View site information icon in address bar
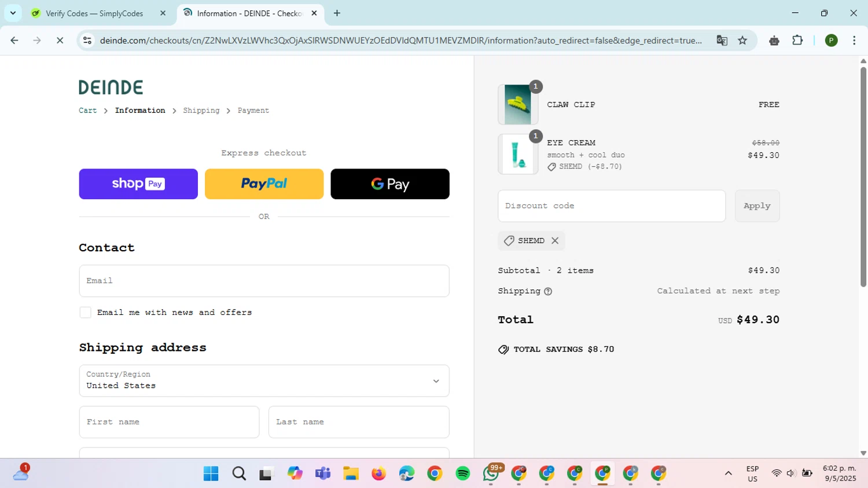This screenshot has width=868, height=488. (87, 41)
